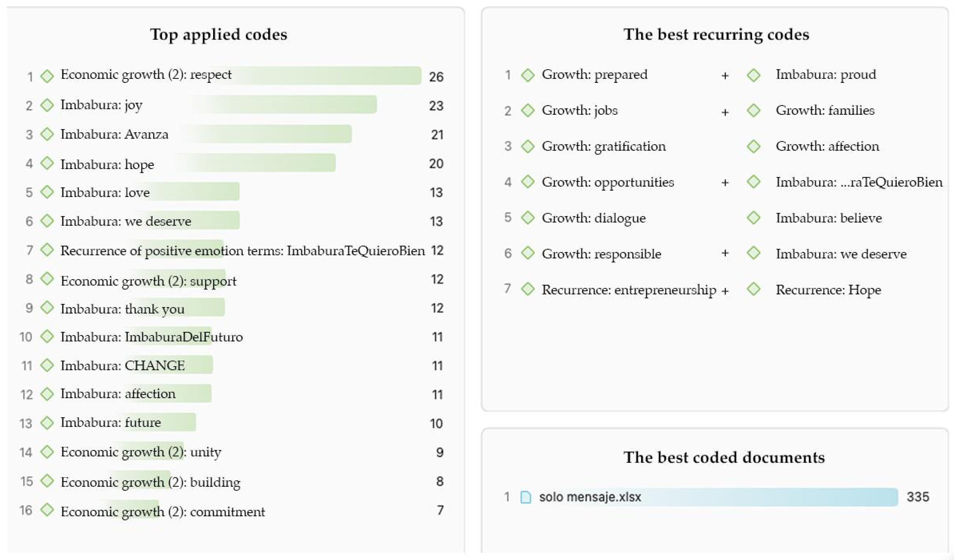
Task: Open the solo mensaje.xlsx document
Action: pyautogui.click(x=590, y=497)
